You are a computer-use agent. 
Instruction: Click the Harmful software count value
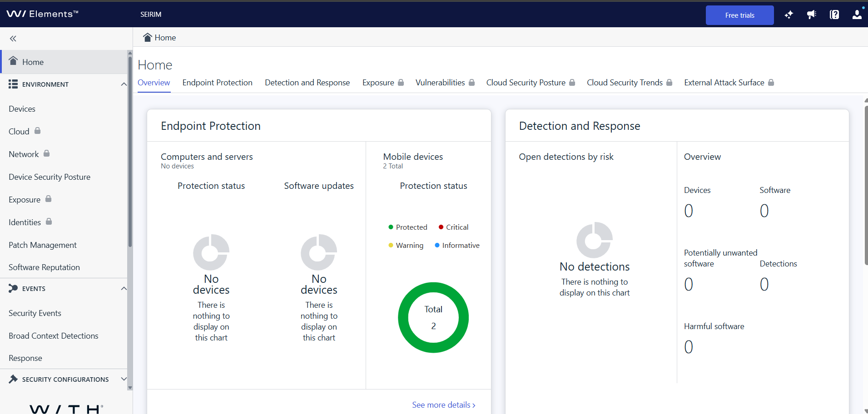[x=689, y=347]
